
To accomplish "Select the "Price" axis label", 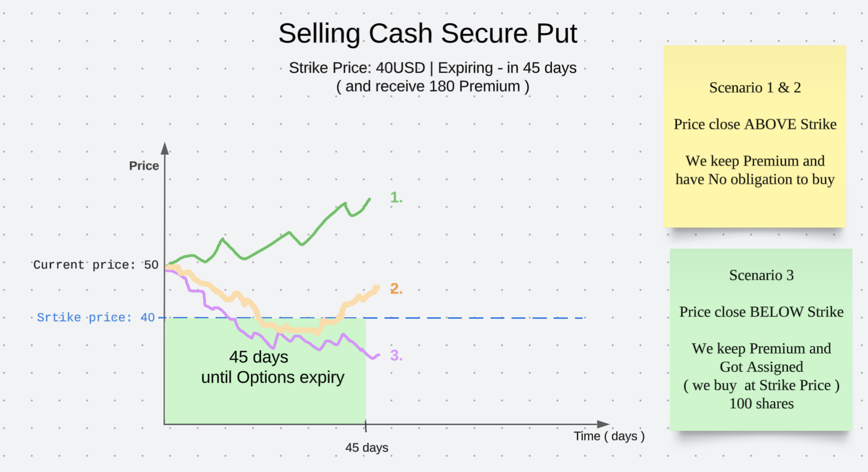I will (144, 166).
